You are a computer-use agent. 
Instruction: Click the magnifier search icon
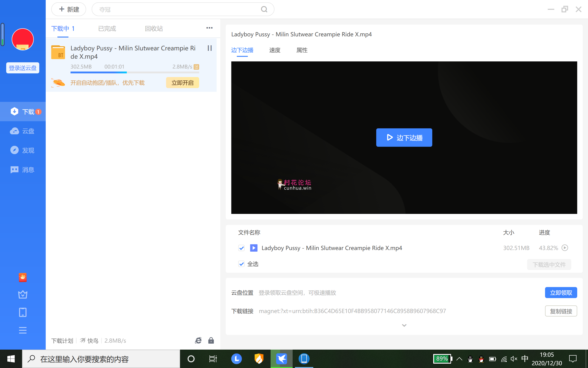point(264,9)
